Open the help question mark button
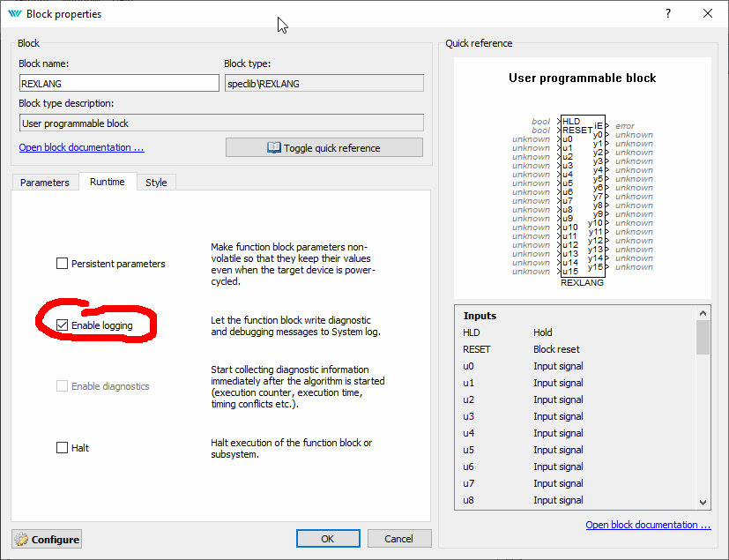This screenshot has width=729, height=560. pos(668,13)
